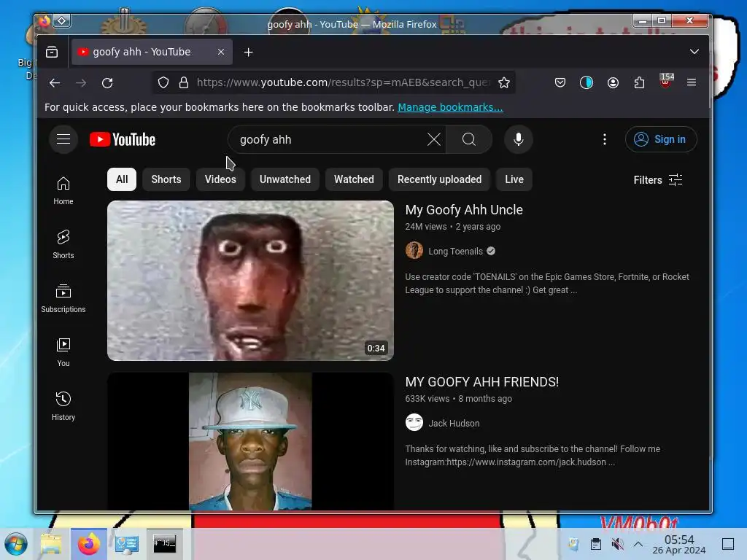Click the show desktop tray button
Viewport: 747px width, 560px height.
(x=728, y=544)
